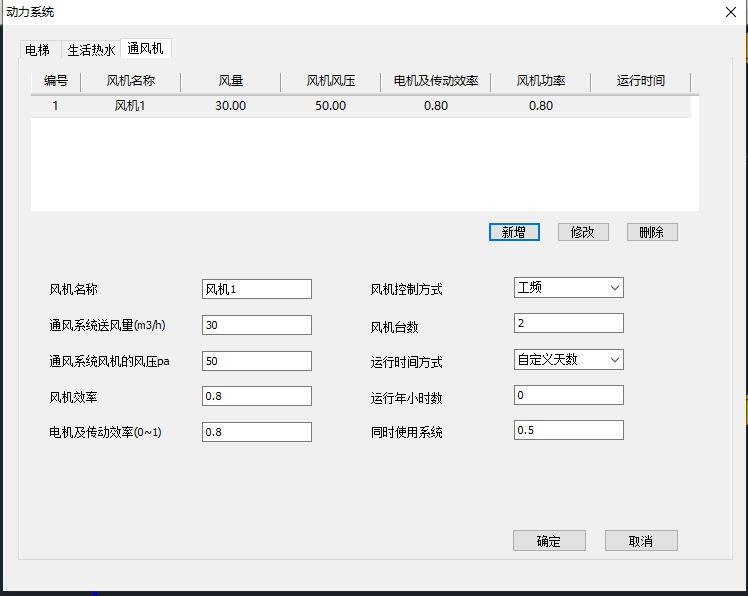
Task: Focus the 通风系统送风量 input field
Action: pyautogui.click(x=256, y=325)
